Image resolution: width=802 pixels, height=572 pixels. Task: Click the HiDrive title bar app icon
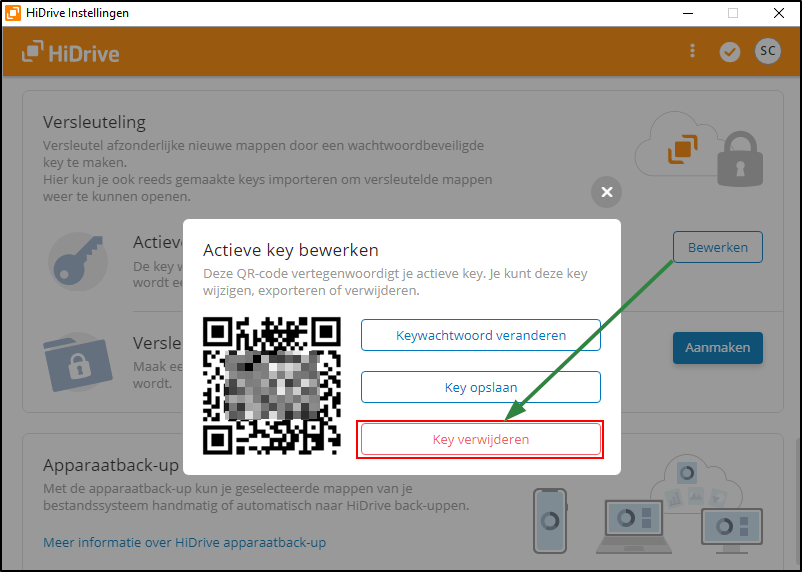point(13,13)
